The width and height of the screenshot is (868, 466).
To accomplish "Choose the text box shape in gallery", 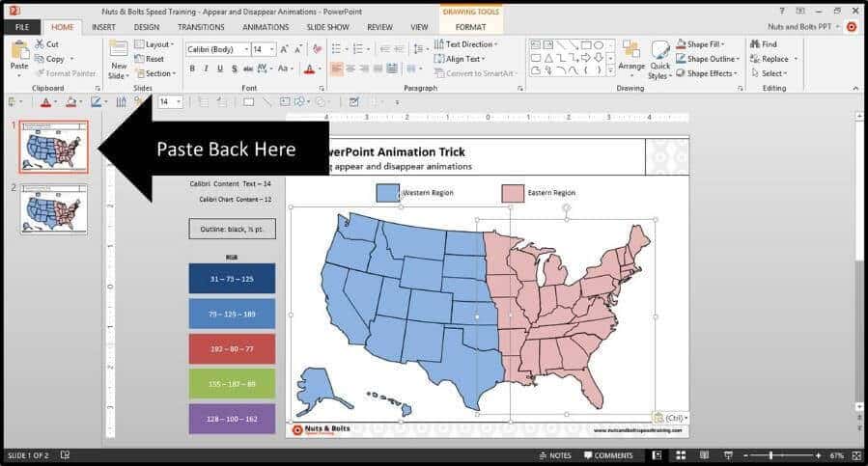I will pyautogui.click(x=535, y=44).
